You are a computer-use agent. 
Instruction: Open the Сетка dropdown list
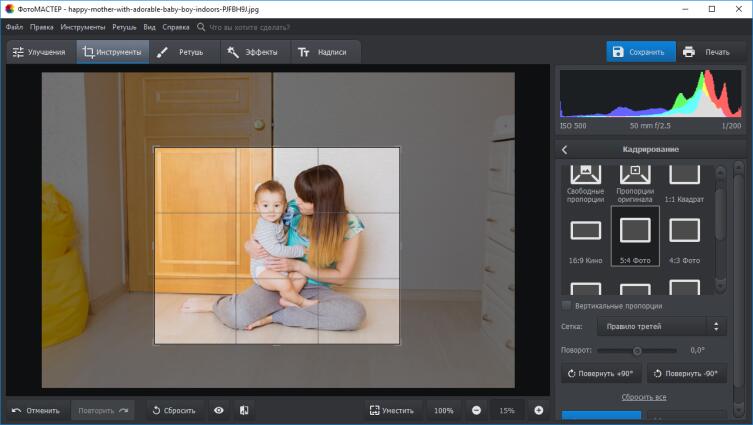[660, 326]
